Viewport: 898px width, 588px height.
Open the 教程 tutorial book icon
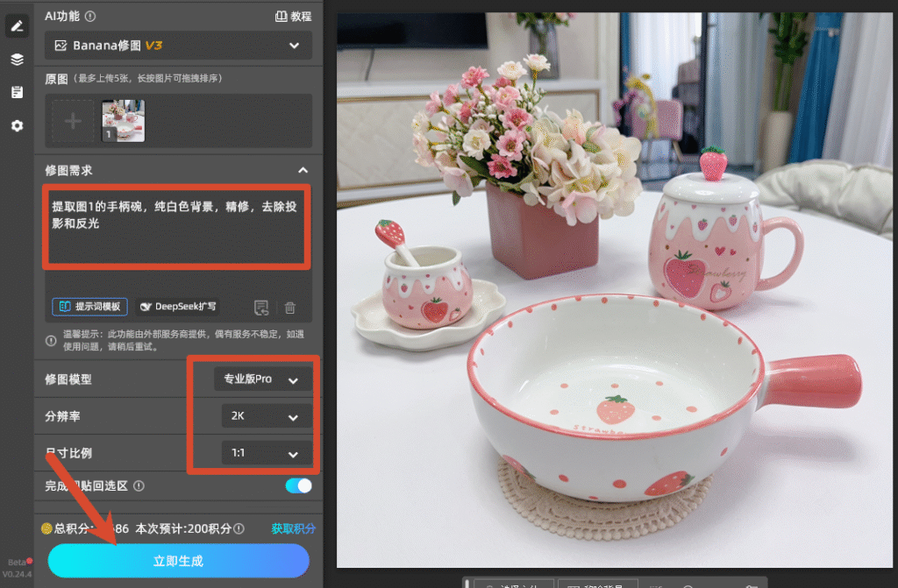click(282, 16)
